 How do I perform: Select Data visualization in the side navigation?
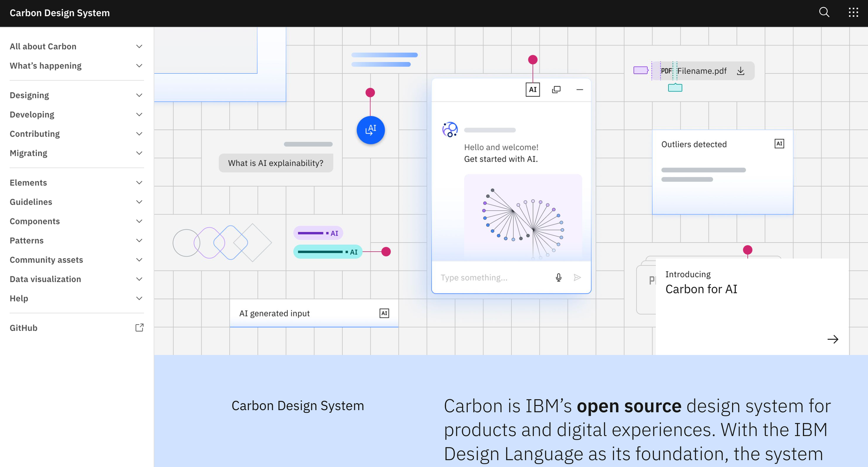coord(77,279)
